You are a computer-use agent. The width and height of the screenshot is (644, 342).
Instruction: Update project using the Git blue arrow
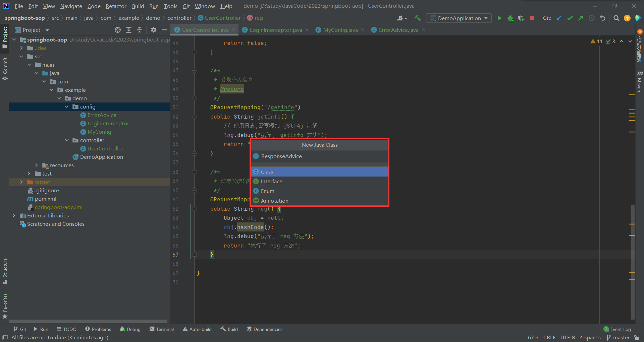[559, 18]
